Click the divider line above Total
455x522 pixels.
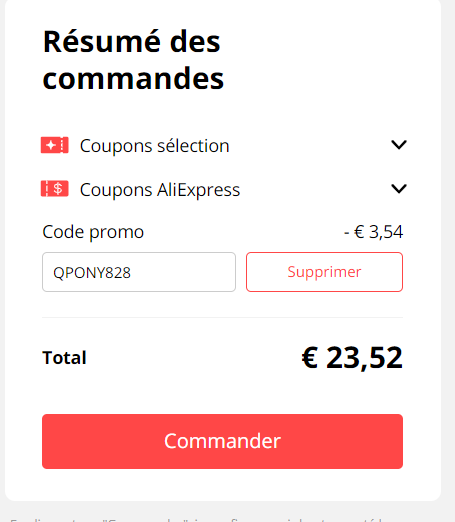[x=222, y=317]
